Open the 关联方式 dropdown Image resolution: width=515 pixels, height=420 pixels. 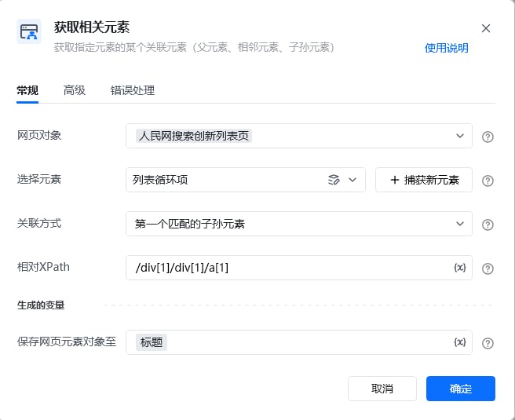click(x=299, y=224)
